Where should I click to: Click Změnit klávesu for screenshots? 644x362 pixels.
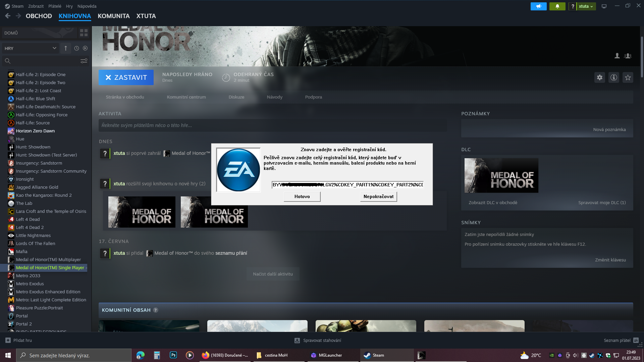tap(610, 260)
